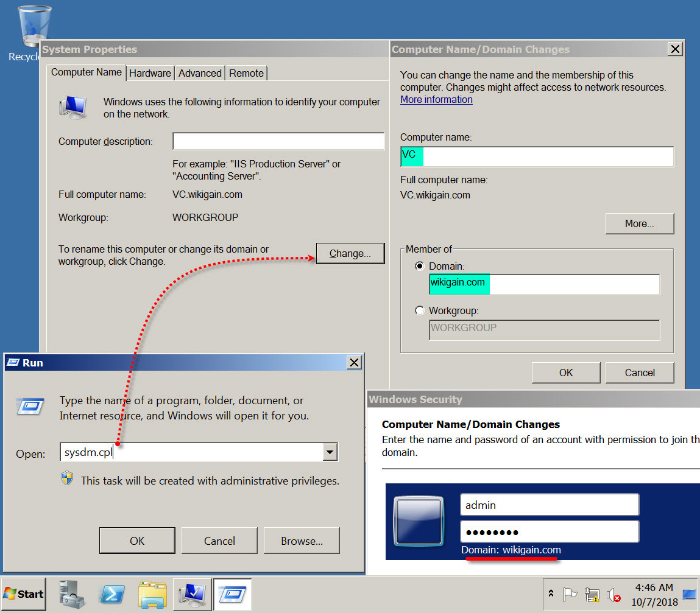Click Full computer name value in Domain Changes
This screenshot has height=613, width=700.
point(435,195)
